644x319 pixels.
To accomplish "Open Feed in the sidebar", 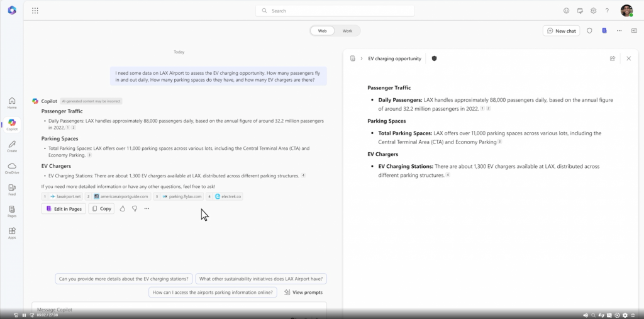I will pyautogui.click(x=12, y=190).
